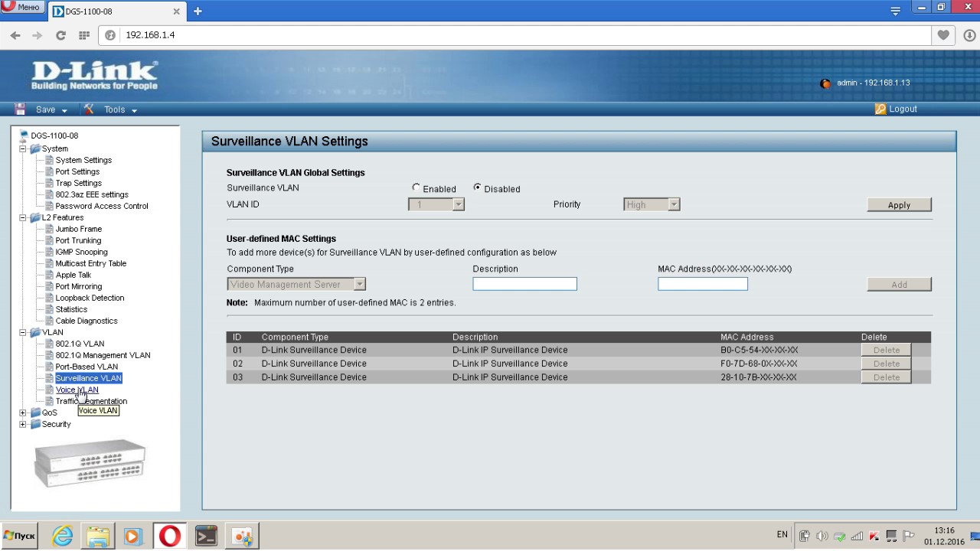The height and width of the screenshot is (551, 980).
Task: Open IGMP Snooping in the tree
Action: click(81, 252)
